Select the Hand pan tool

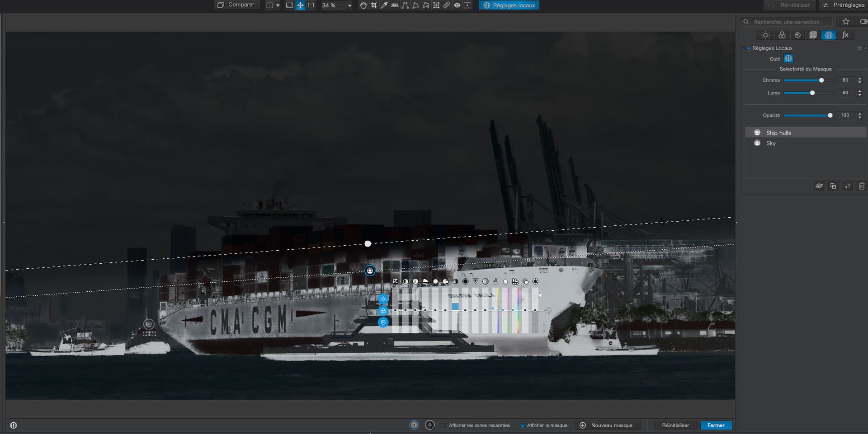click(363, 5)
